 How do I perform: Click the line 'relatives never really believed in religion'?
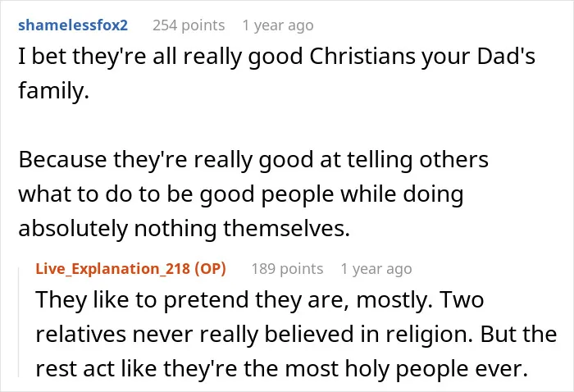pyautogui.click(x=296, y=334)
